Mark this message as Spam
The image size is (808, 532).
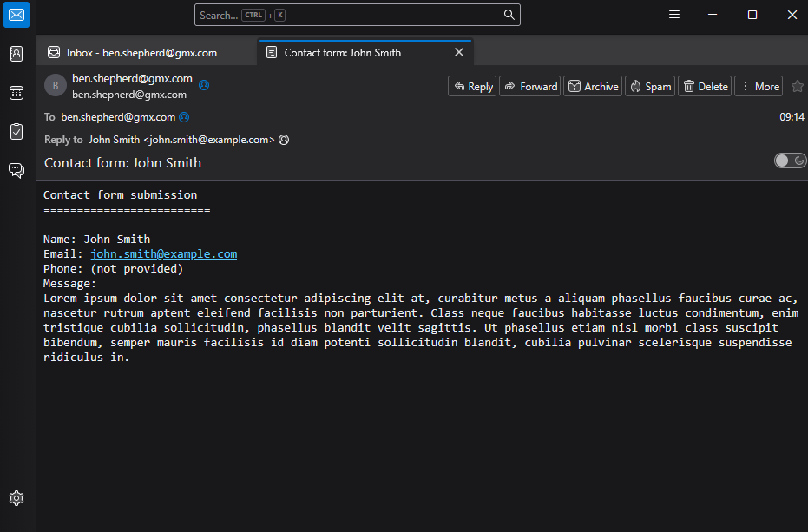650,86
